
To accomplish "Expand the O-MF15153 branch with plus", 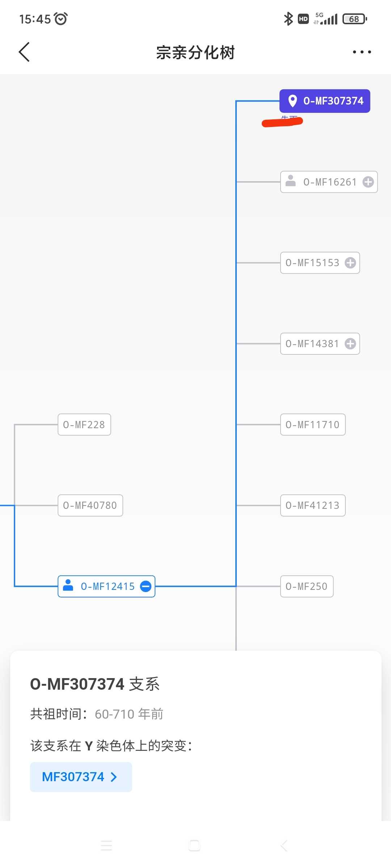I will coord(350,263).
